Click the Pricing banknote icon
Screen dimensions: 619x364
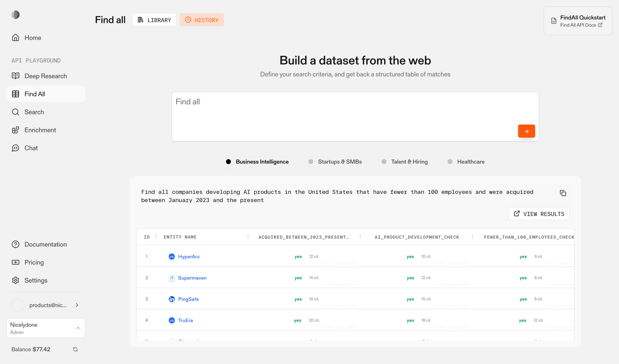(15, 262)
